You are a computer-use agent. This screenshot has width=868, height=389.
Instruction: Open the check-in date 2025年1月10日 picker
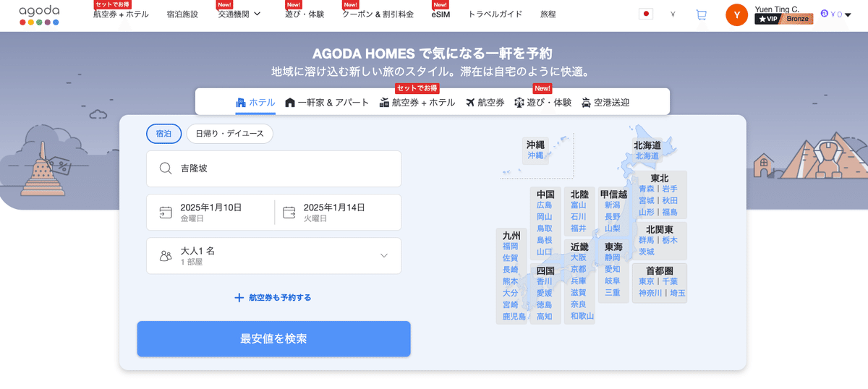tap(210, 213)
